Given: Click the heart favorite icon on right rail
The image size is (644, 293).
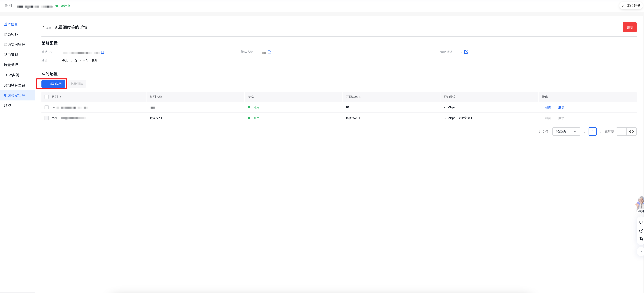Looking at the screenshot, I should pos(641,223).
